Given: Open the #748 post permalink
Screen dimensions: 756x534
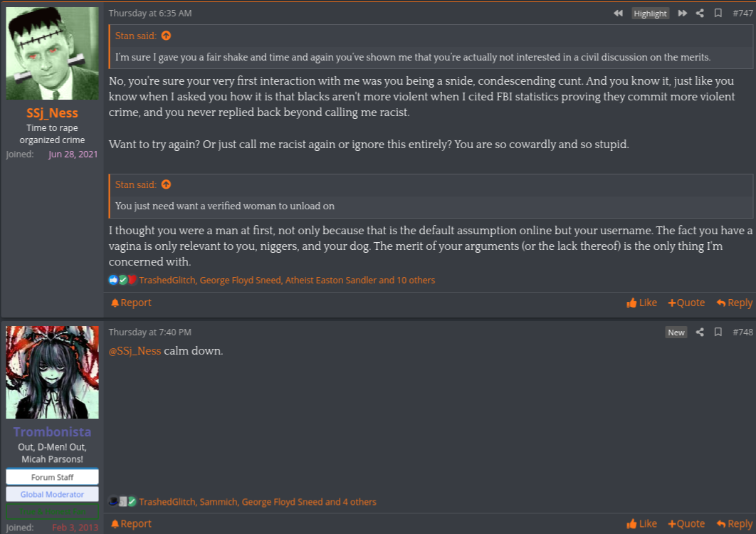Looking at the screenshot, I should 742,333.
